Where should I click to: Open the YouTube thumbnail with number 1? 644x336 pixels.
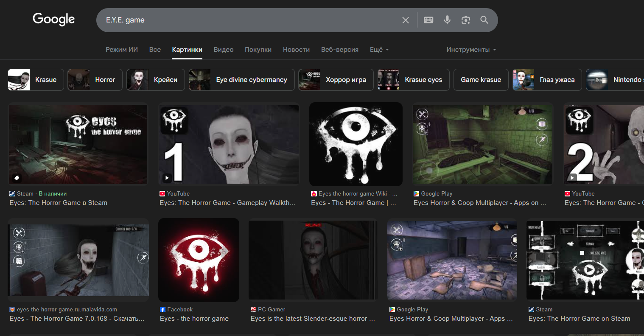click(229, 144)
